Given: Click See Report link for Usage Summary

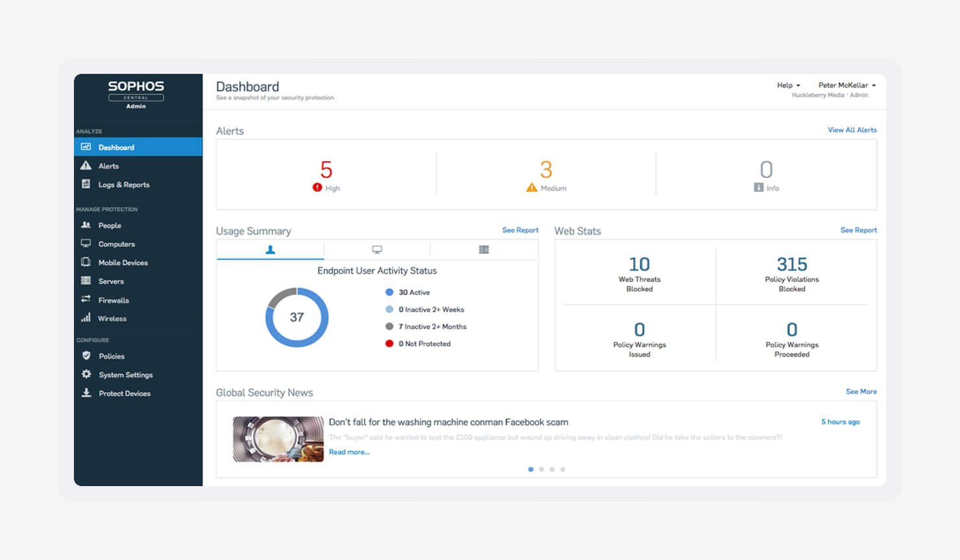Looking at the screenshot, I should [520, 230].
